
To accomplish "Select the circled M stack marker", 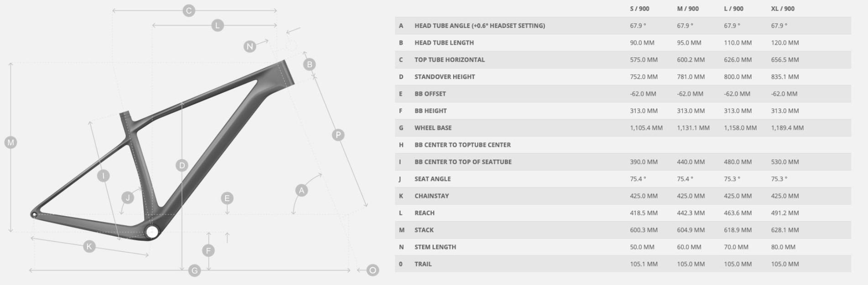I will [x=10, y=143].
